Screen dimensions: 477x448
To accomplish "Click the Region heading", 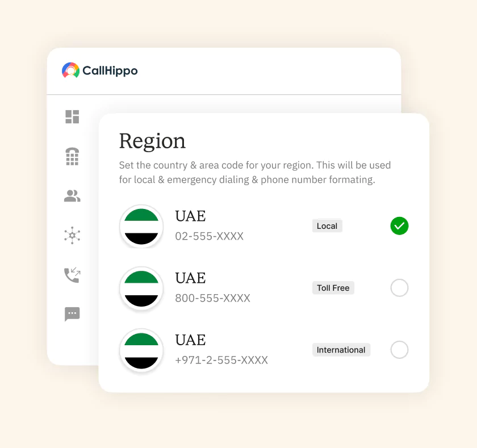I will pyautogui.click(x=152, y=141).
